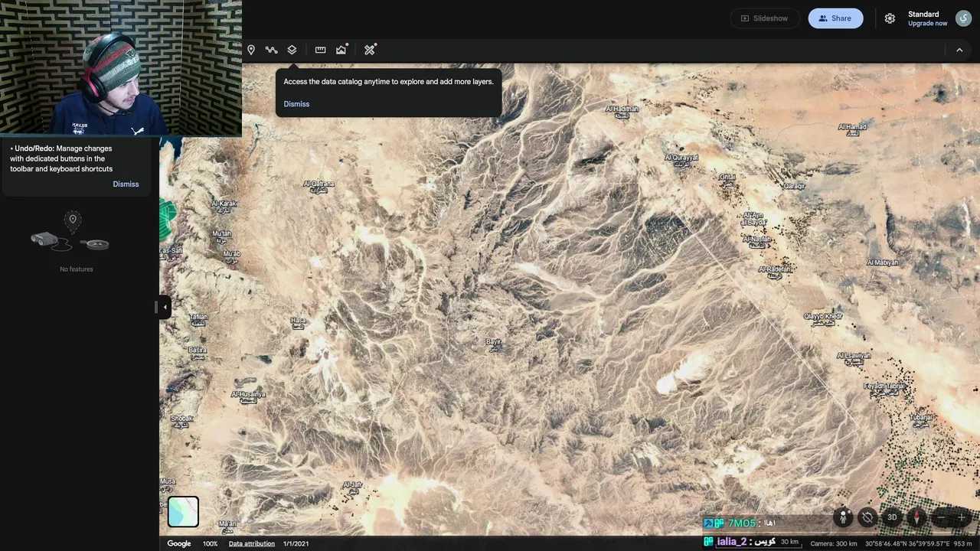Viewport: 980px width, 551px height.
Task: Select the Al-Karak map label
Action: 224,206
